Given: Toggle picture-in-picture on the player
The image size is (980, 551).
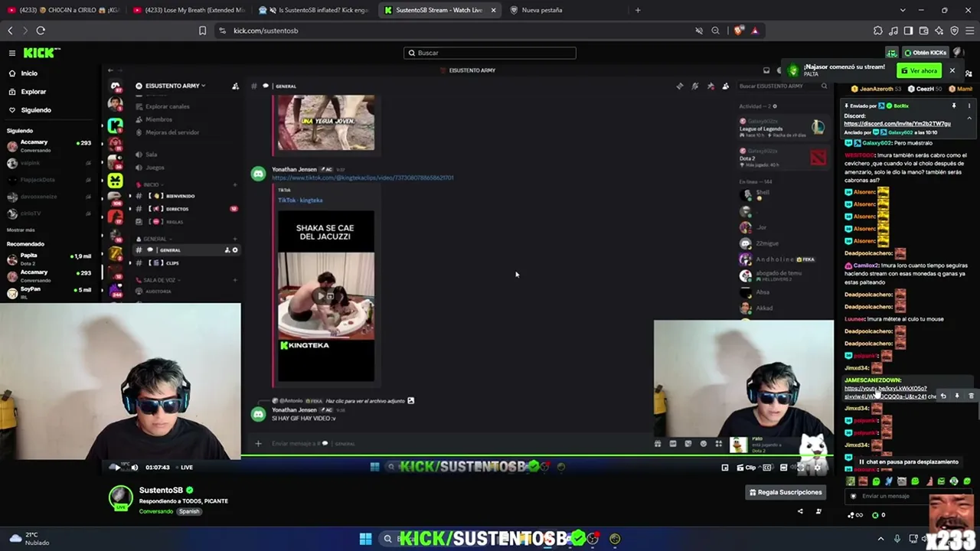Looking at the screenshot, I should pyautogui.click(x=725, y=468).
